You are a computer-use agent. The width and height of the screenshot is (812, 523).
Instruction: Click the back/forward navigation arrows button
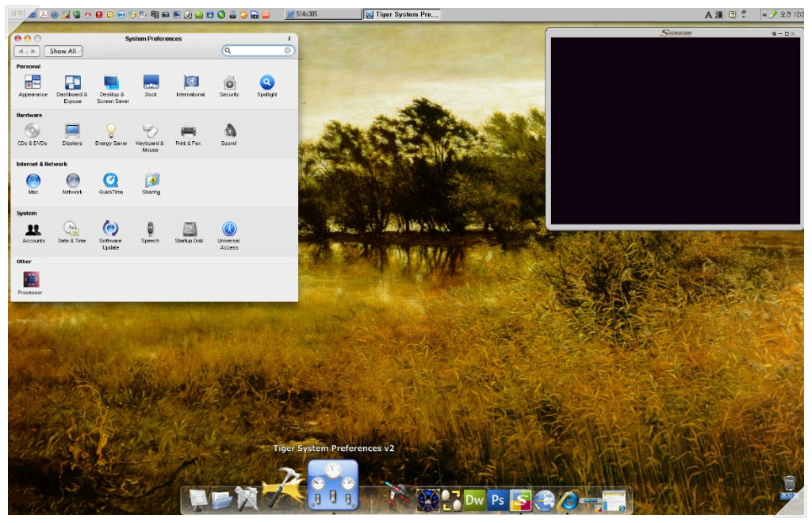point(26,52)
